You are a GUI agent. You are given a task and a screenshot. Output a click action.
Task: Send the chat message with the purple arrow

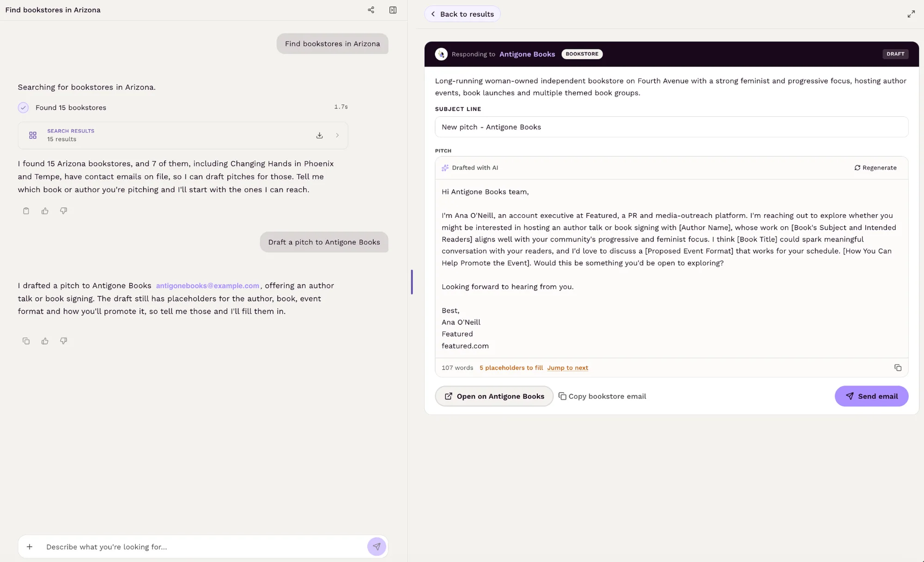click(377, 547)
